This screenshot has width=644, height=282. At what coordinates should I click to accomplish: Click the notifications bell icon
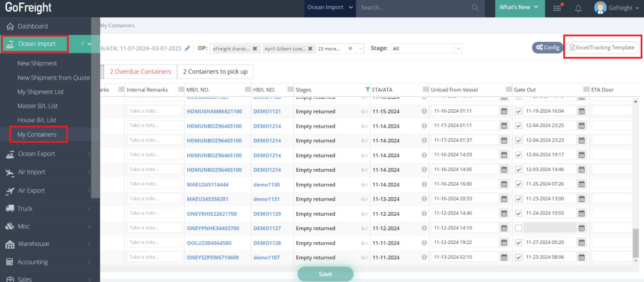(x=578, y=8)
